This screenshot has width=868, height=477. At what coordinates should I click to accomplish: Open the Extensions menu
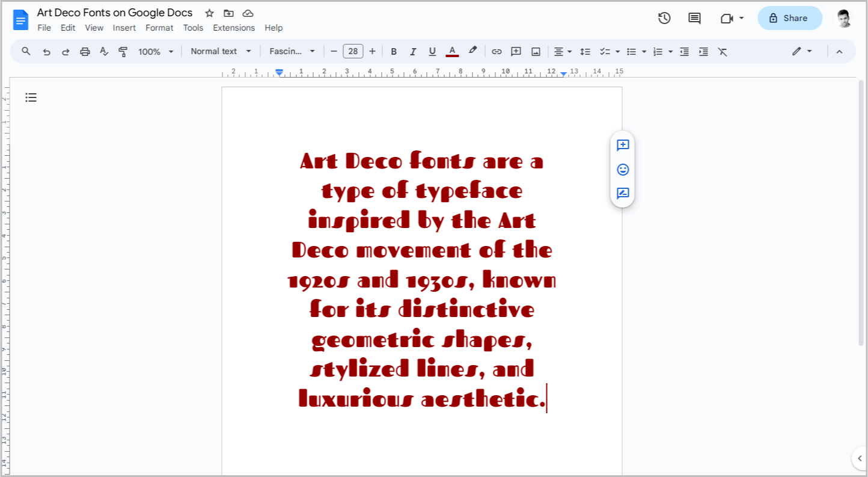coord(234,28)
